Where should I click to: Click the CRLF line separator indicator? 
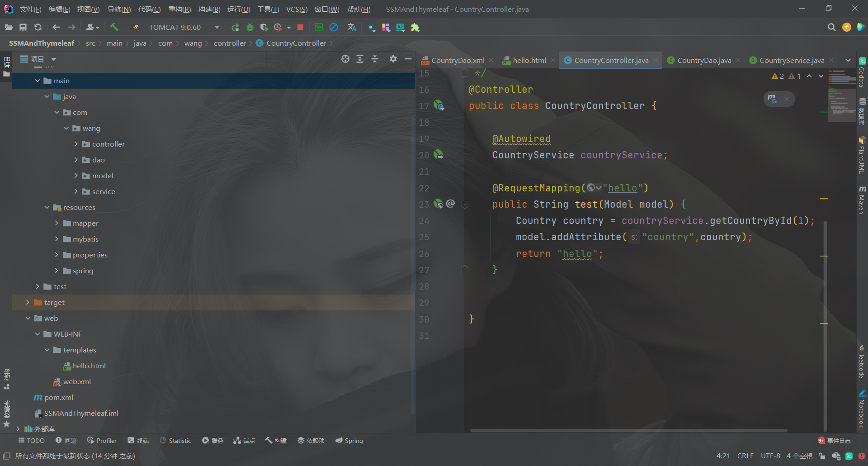745,456
